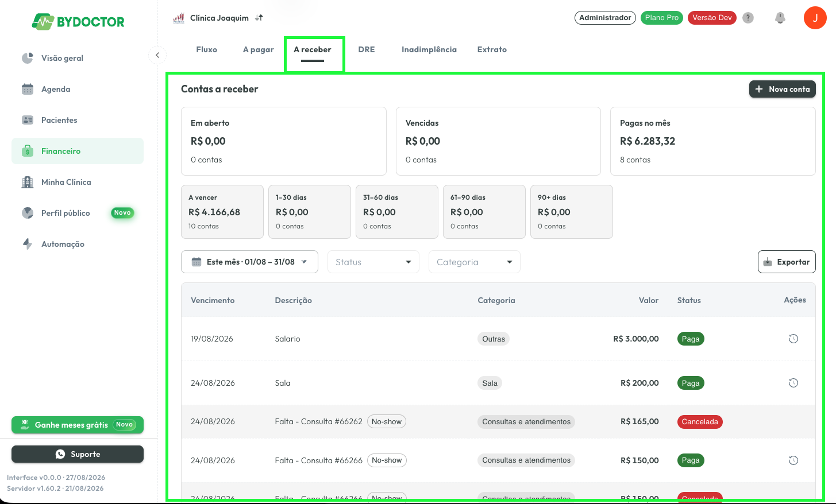Click the Outras category tag

(x=494, y=339)
